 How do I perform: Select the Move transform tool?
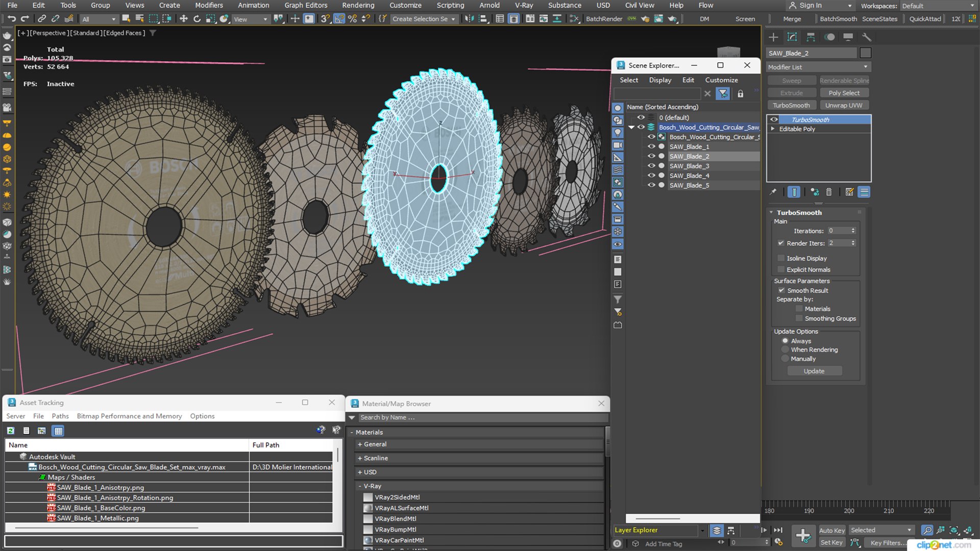tap(183, 19)
